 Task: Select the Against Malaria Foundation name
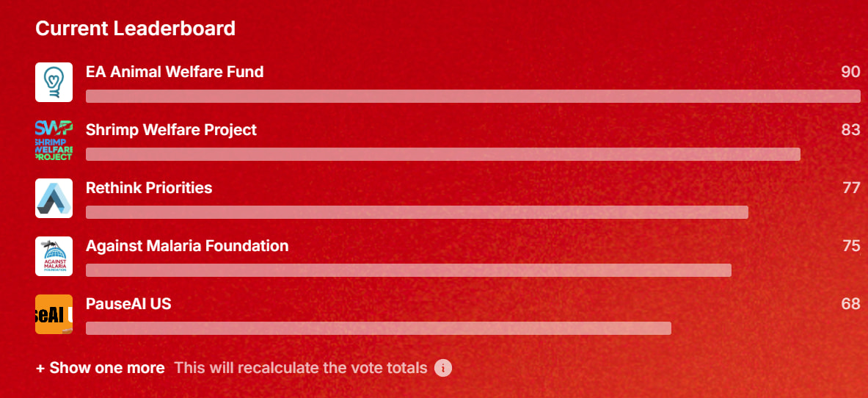click(x=187, y=245)
